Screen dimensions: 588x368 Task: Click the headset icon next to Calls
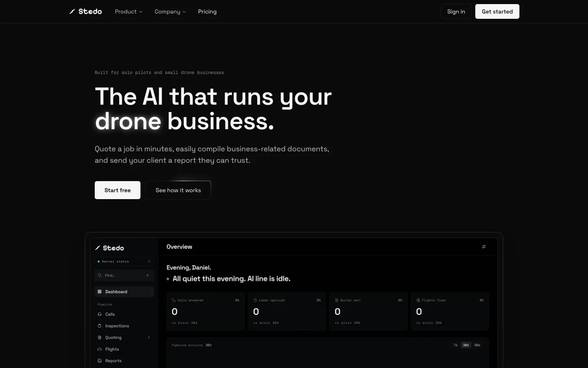(100, 314)
